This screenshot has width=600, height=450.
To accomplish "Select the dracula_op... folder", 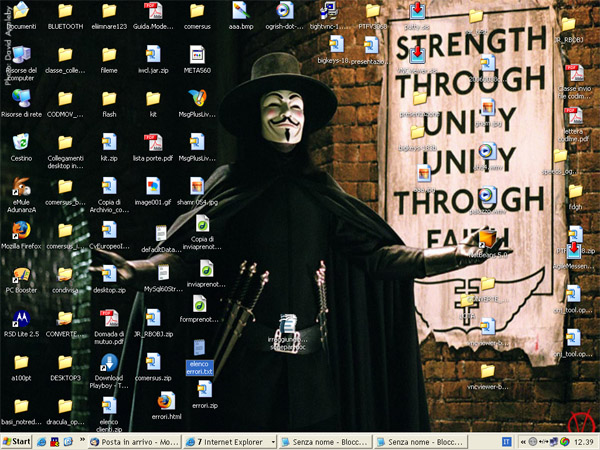I will tap(65, 406).
